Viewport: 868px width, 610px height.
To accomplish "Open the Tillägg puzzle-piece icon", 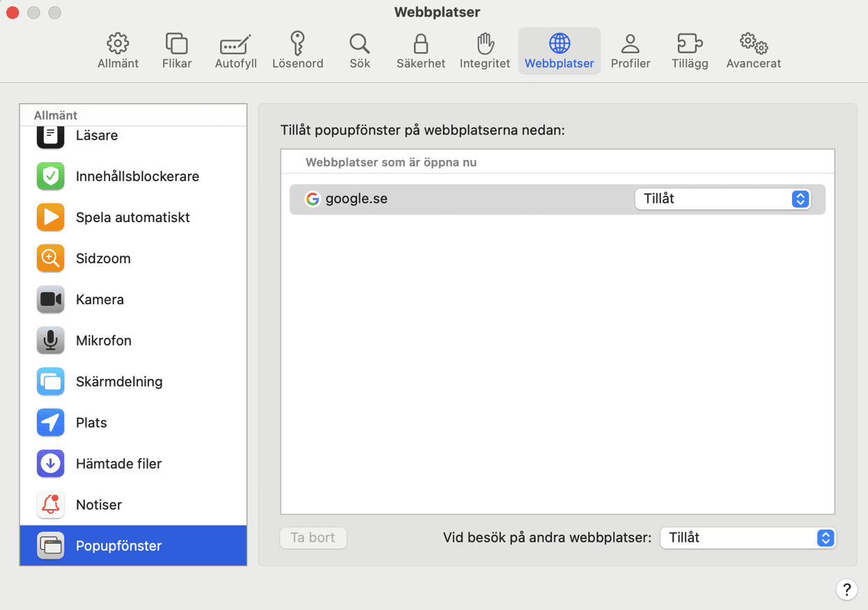I will coord(690,43).
